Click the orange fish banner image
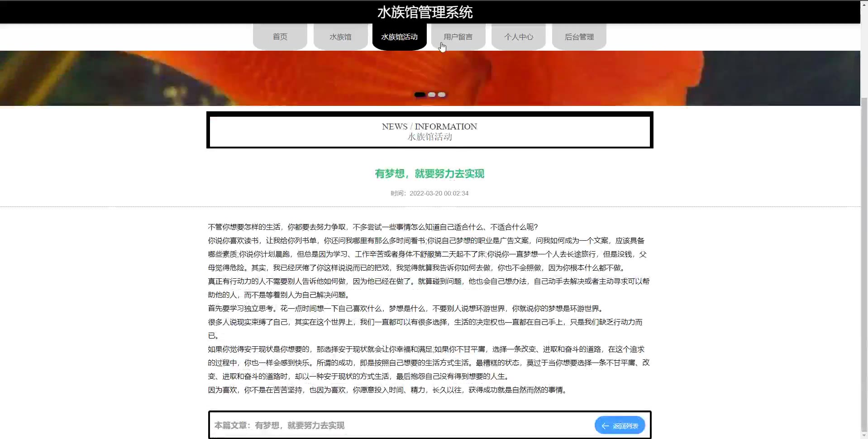868x439 pixels. [430, 78]
